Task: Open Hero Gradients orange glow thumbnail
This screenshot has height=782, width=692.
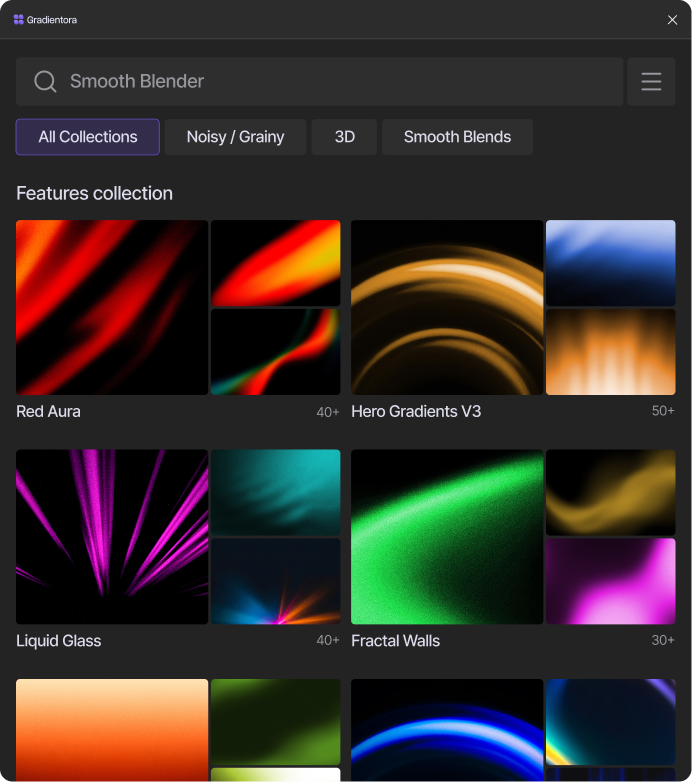Action: click(x=611, y=352)
